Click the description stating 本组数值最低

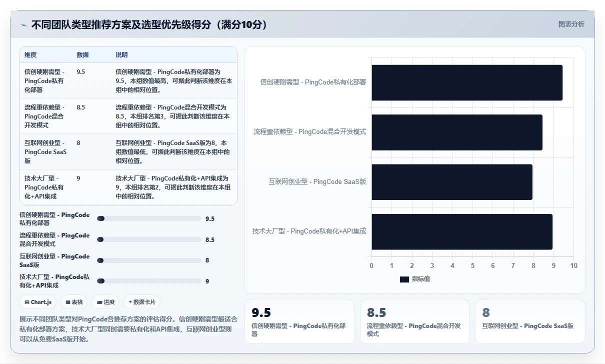point(173,151)
